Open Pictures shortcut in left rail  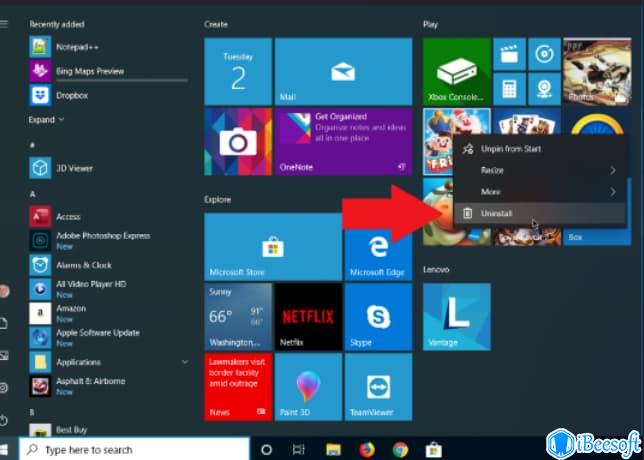coord(4,356)
